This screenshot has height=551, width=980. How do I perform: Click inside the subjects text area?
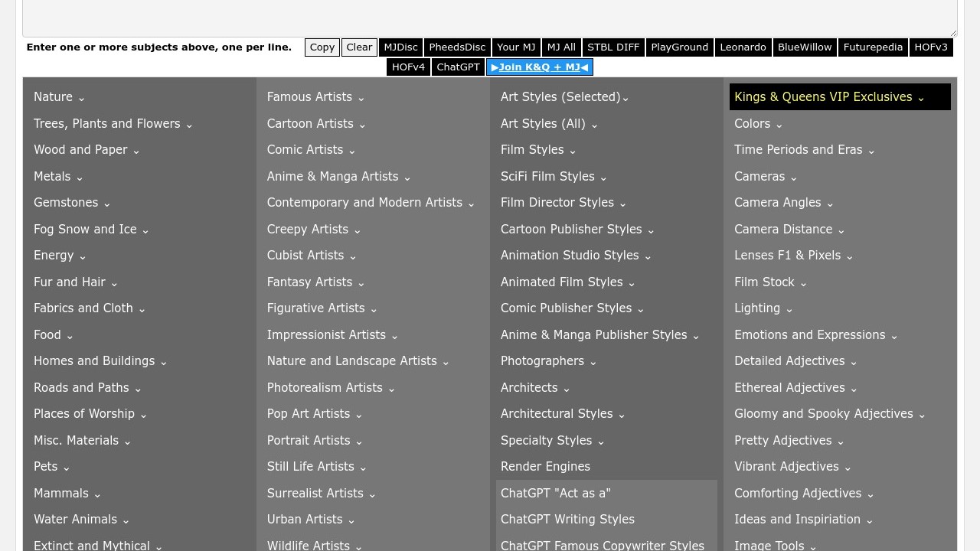(490, 17)
